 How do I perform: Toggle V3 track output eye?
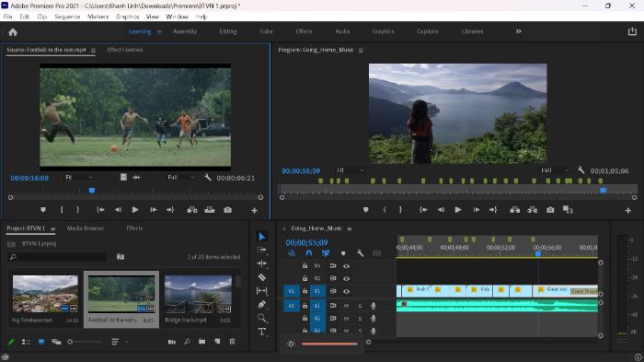pos(346,266)
